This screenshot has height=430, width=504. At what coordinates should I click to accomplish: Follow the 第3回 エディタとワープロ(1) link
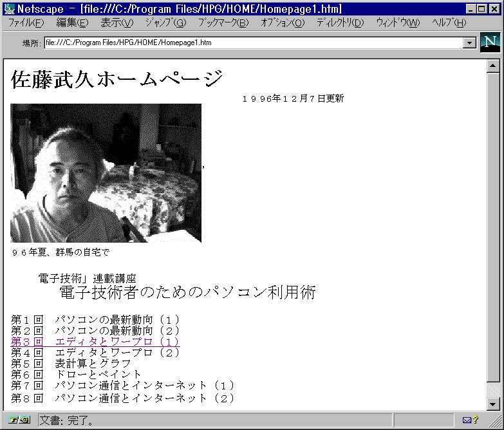(95, 342)
